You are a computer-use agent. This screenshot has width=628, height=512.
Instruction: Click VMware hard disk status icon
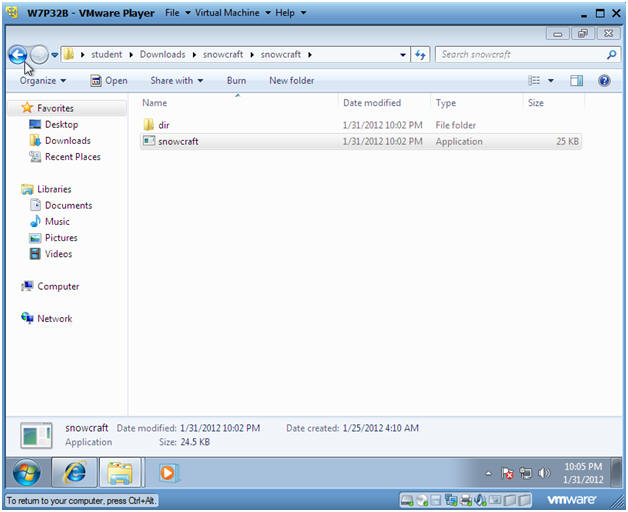click(407, 500)
